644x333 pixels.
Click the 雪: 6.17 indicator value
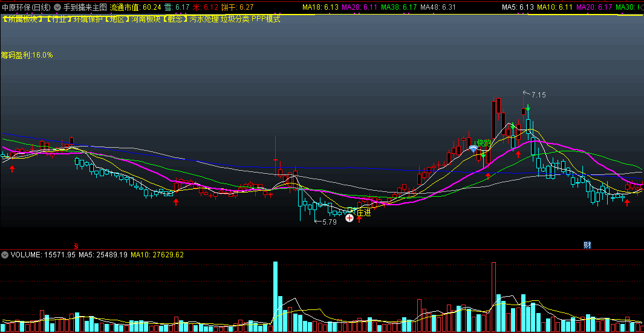click(x=177, y=7)
